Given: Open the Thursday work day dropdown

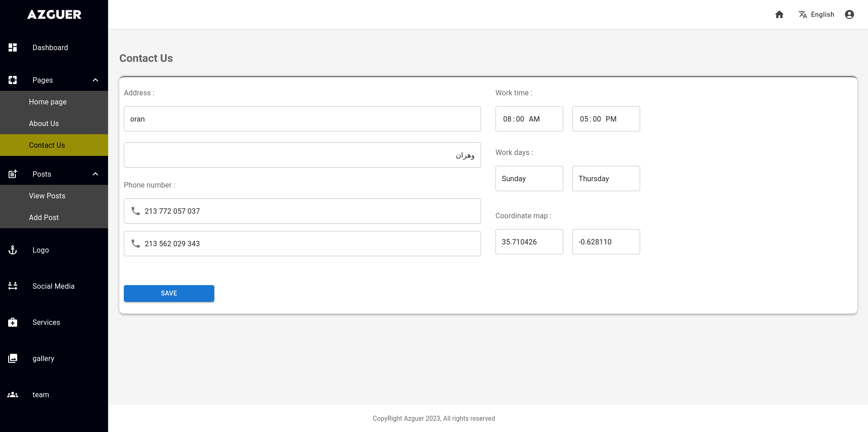Looking at the screenshot, I should (x=606, y=178).
